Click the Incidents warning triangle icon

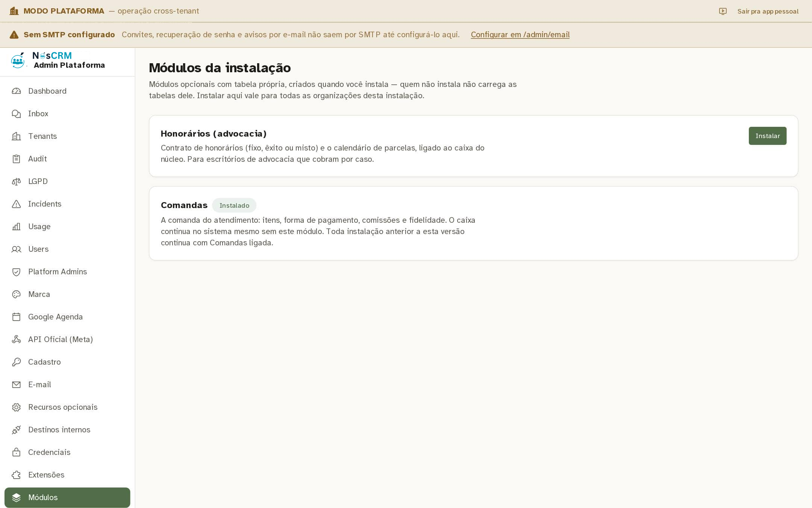16,204
